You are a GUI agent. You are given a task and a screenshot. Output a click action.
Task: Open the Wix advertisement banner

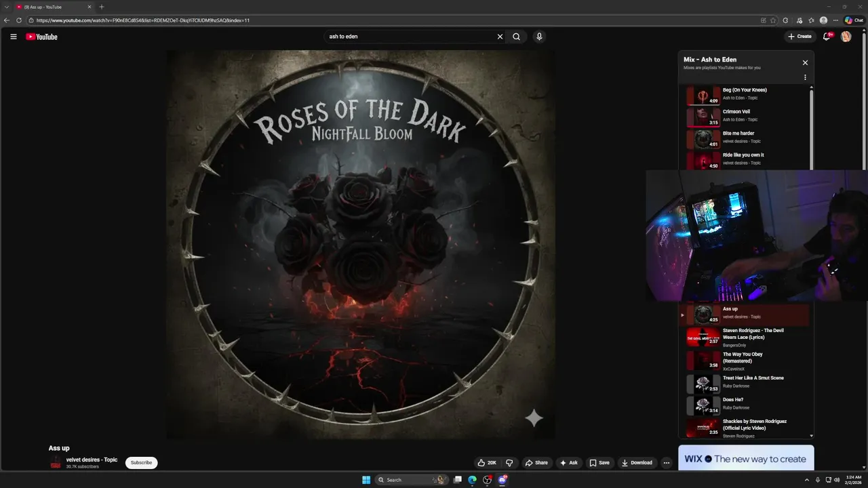click(746, 458)
